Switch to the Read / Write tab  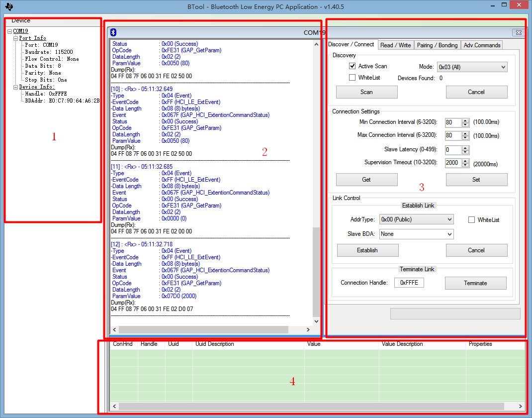click(x=396, y=45)
